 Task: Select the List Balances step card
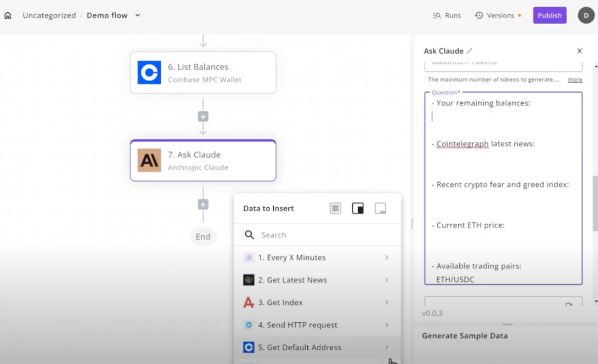click(203, 72)
